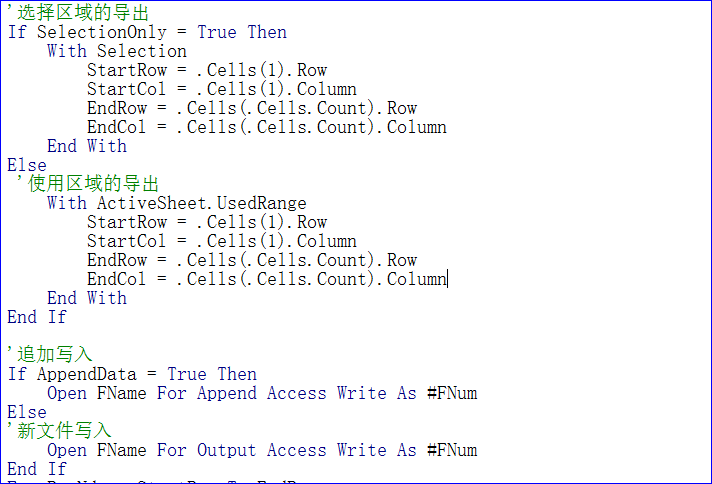The height and width of the screenshot is (484, 712).
Task: Click first EndRow .Cells.Count line
Action: 252,109
